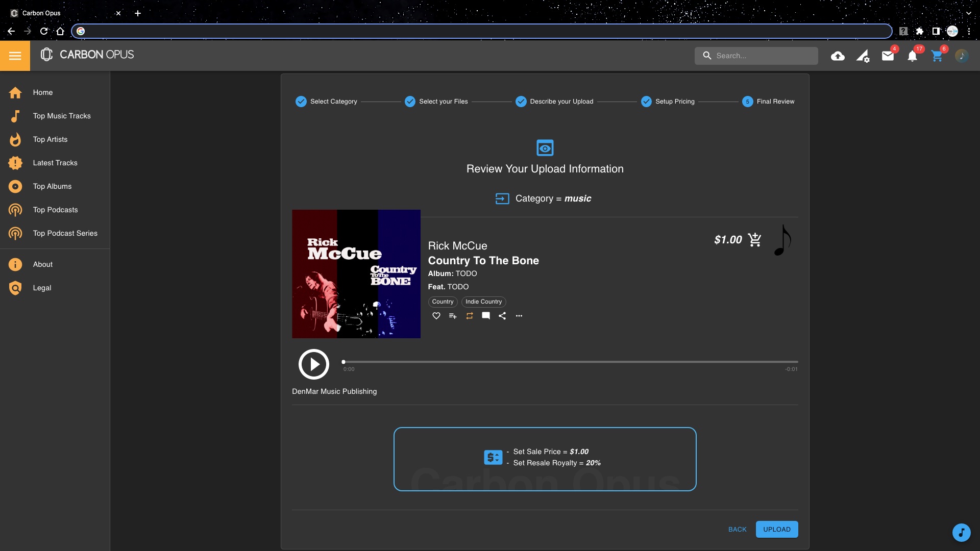The width and height of the screenshot is (980, 551).
Task: Add track to cart next to $1.00
Action: [754, 239]
